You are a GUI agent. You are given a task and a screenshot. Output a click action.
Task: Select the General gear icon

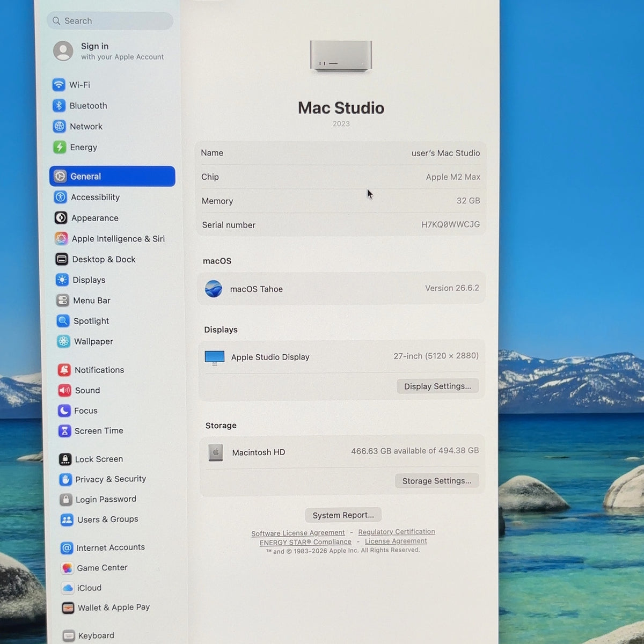click(x=60, y=176)
